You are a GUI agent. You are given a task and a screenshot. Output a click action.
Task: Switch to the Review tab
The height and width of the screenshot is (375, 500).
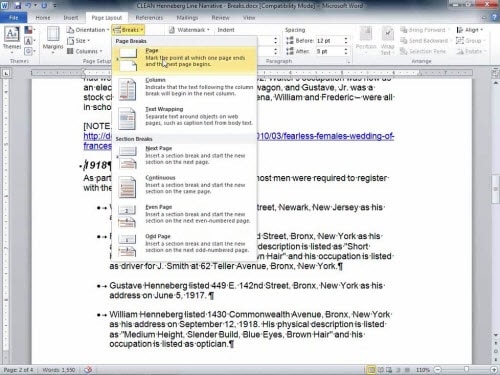220,18
